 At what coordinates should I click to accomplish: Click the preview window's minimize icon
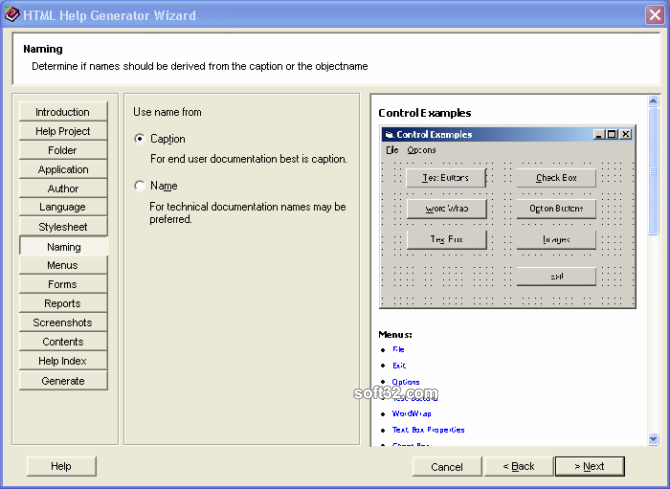599,134
